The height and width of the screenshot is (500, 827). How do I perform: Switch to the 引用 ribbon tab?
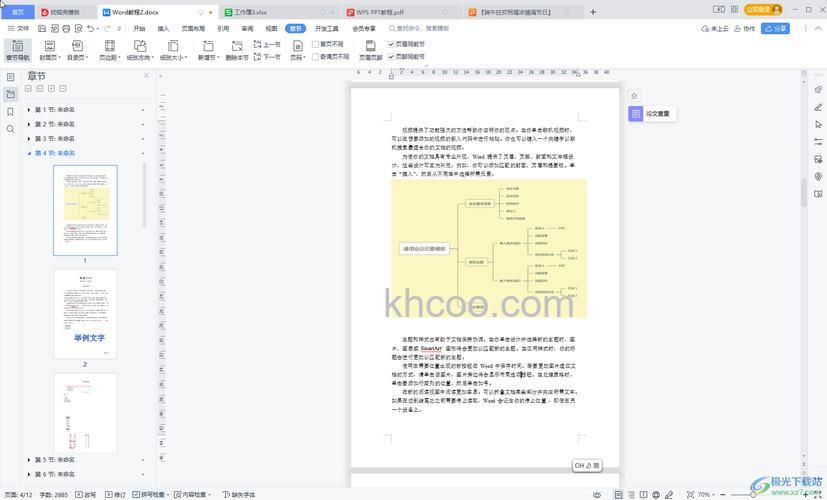pos(223,28)
